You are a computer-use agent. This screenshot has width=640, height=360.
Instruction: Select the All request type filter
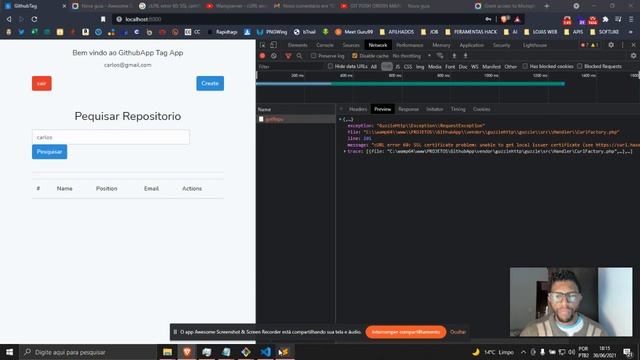[373, 67]
